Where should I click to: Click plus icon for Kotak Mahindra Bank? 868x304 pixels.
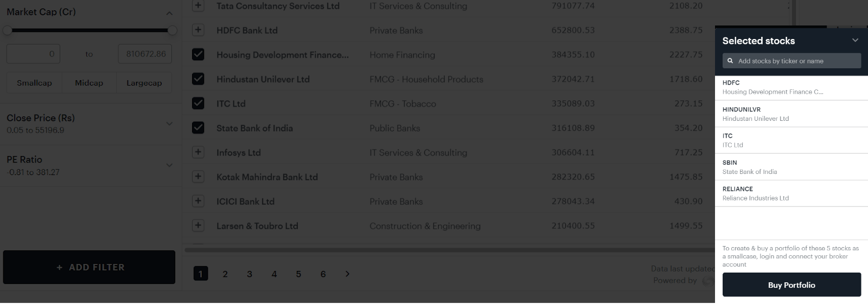point(198,177)
